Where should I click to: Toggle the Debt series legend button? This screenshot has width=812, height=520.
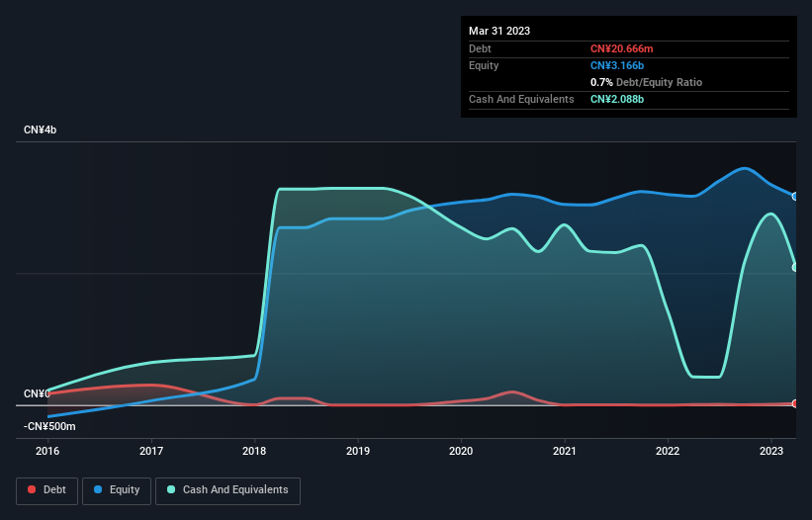coord(47,490)
